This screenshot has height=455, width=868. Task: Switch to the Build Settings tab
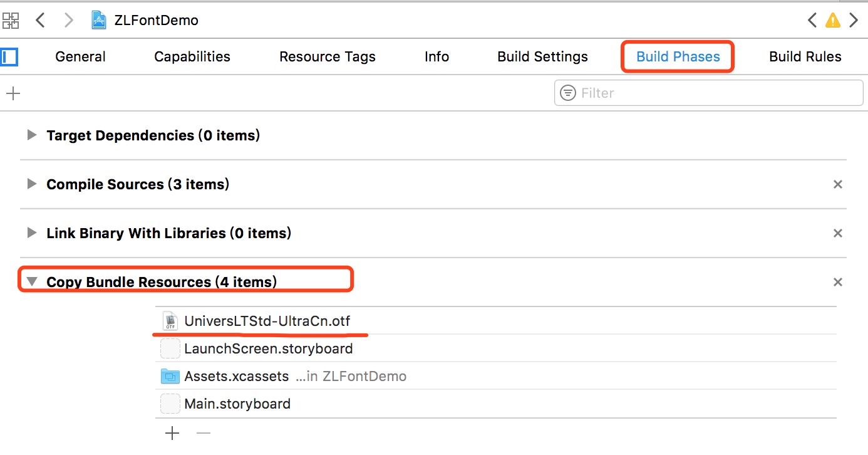click(542, 57)
